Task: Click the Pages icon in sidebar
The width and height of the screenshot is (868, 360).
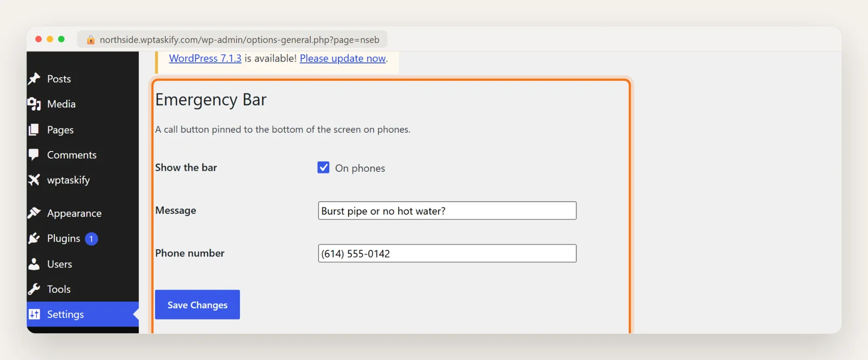Action: [34, 130]
